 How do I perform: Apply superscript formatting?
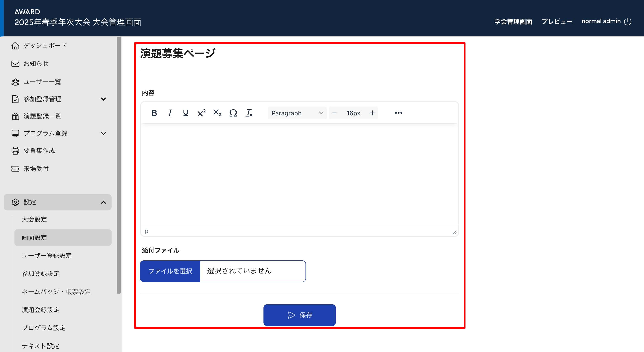pyautogui.click(x=201, y=113)
